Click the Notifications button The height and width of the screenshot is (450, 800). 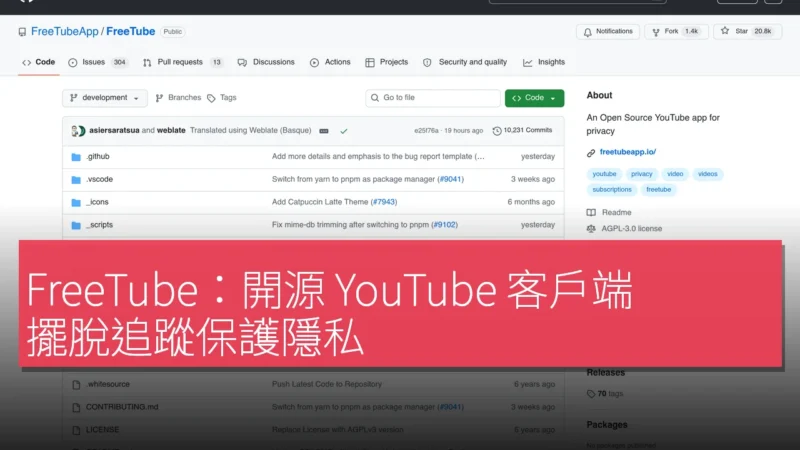[608, 32]
